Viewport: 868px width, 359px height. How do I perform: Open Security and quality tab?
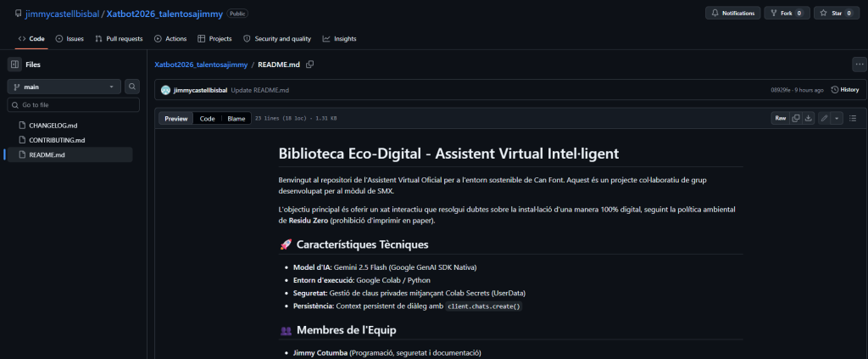pyautogui.click(x=277, y=39)
